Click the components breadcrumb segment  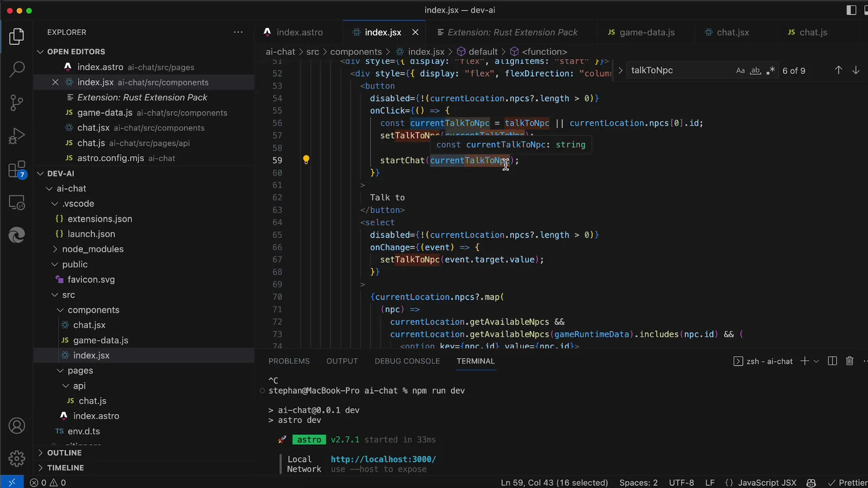tap(356, 52)
